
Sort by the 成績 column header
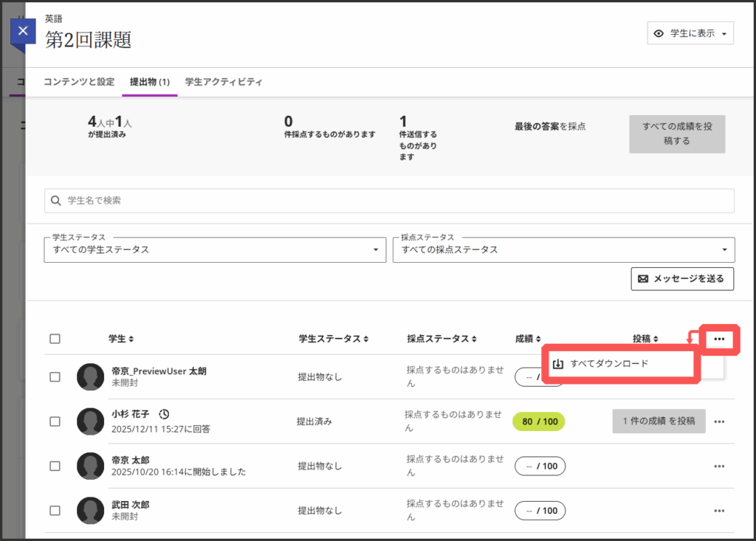tap(528, 339)
